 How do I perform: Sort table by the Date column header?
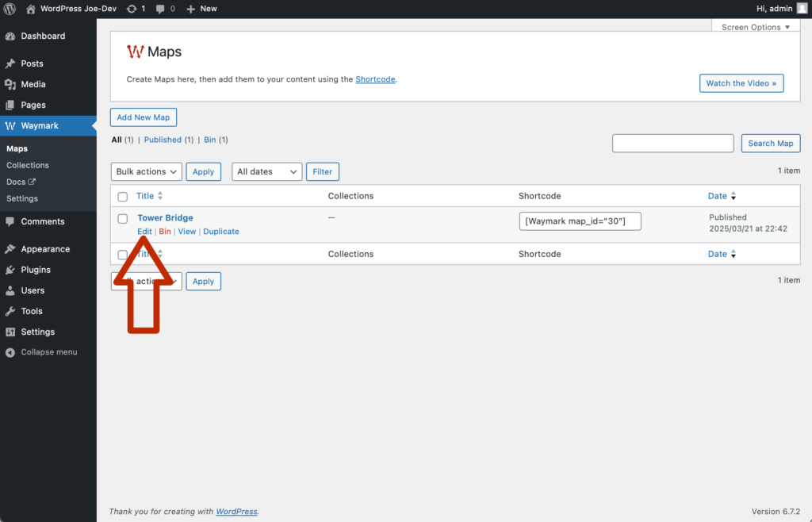point(717,196)
